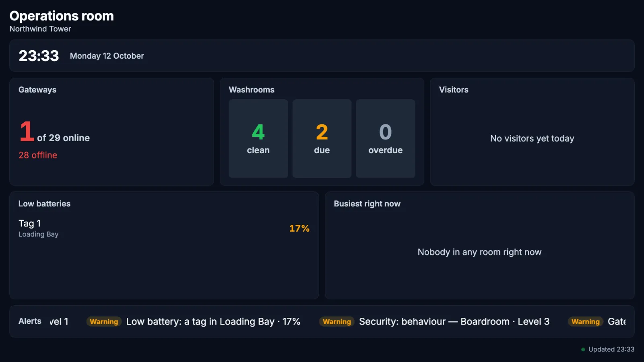This screenshot has height=362, width=644.
Task: Click 'Nobody in any room right now' message
Action: (x=479, y=252)
